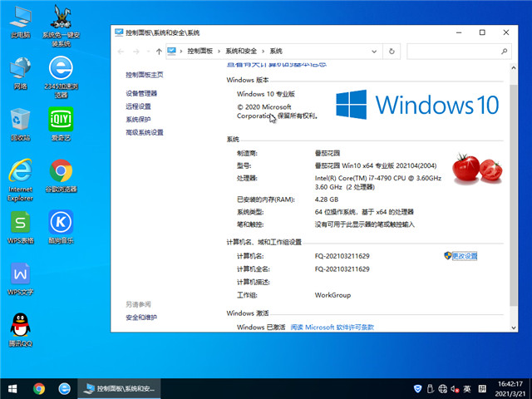Open 远程设置 in the sidebar

click(x=138, y=106)
